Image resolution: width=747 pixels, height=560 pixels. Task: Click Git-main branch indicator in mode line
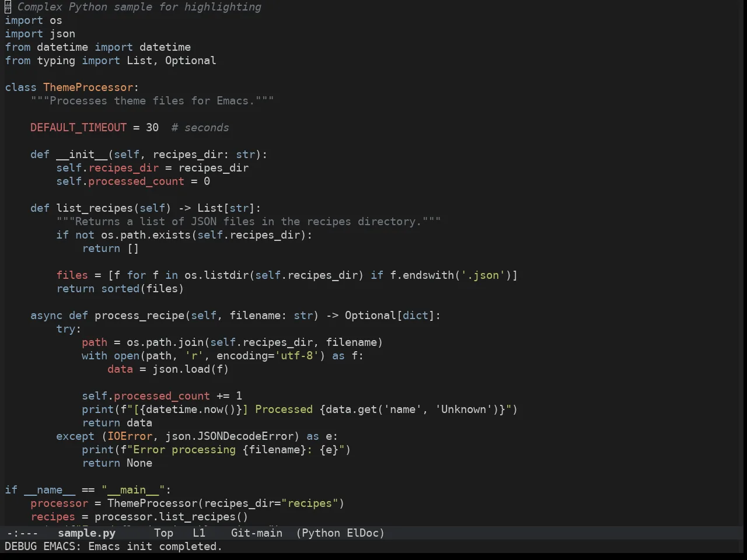click(x=257, y=533)
